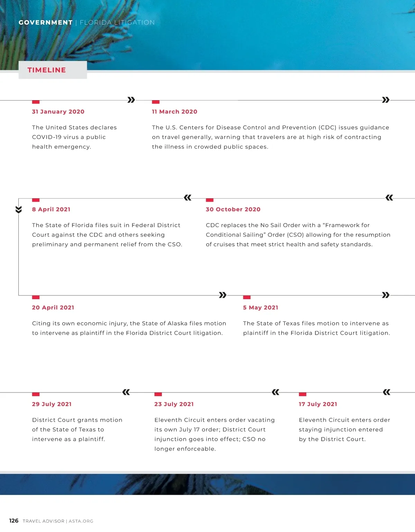This screenshot has width=415, height=532.
Task: Select the 23 July 2021 date heading
Action: [174, 404]
